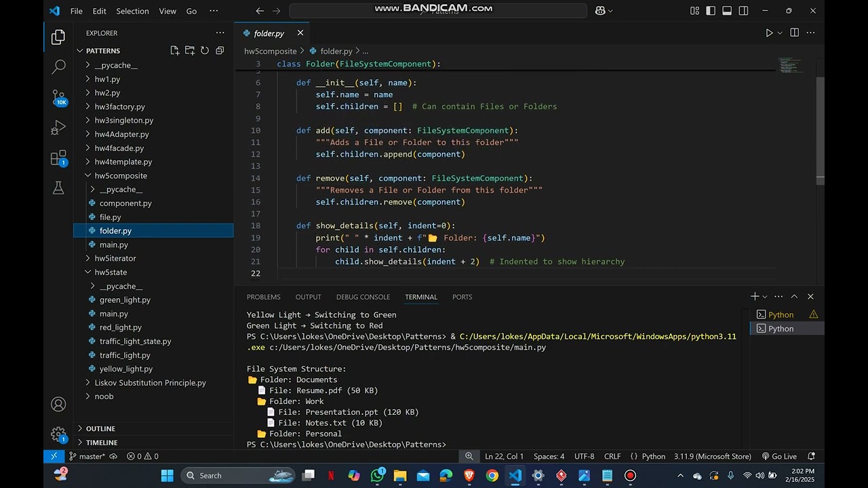Maximize the terminal panel size
The height and width of the screenshot is (488, 868).
coord(794,296)
